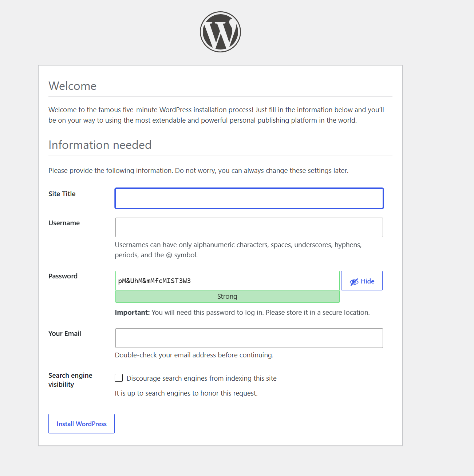Focus the Site Title input field

pyautogui.click(x=249, y=198)
